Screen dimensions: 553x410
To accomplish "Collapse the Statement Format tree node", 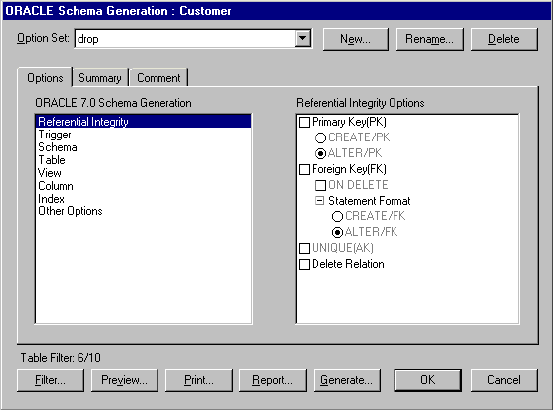I will 320,201.
